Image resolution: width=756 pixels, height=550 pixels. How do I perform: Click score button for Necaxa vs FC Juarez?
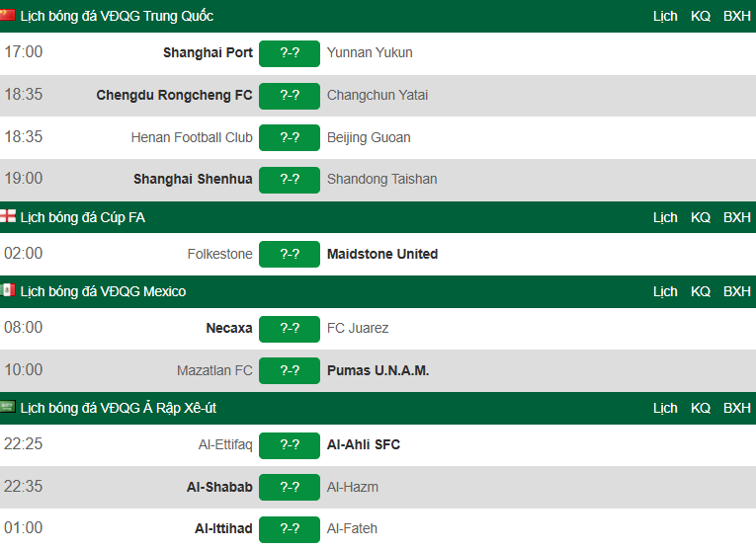(x=290, y=328)
